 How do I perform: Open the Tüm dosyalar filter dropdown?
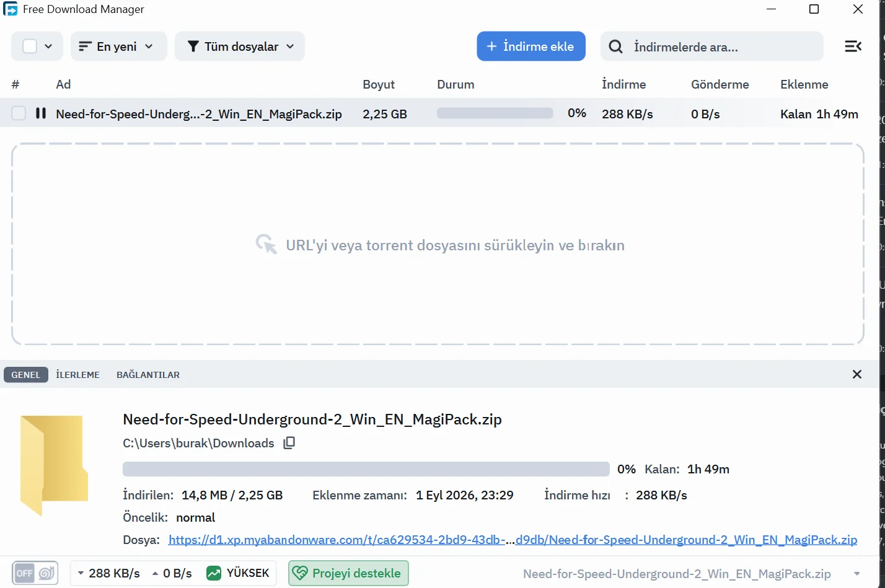pos(240,46)
